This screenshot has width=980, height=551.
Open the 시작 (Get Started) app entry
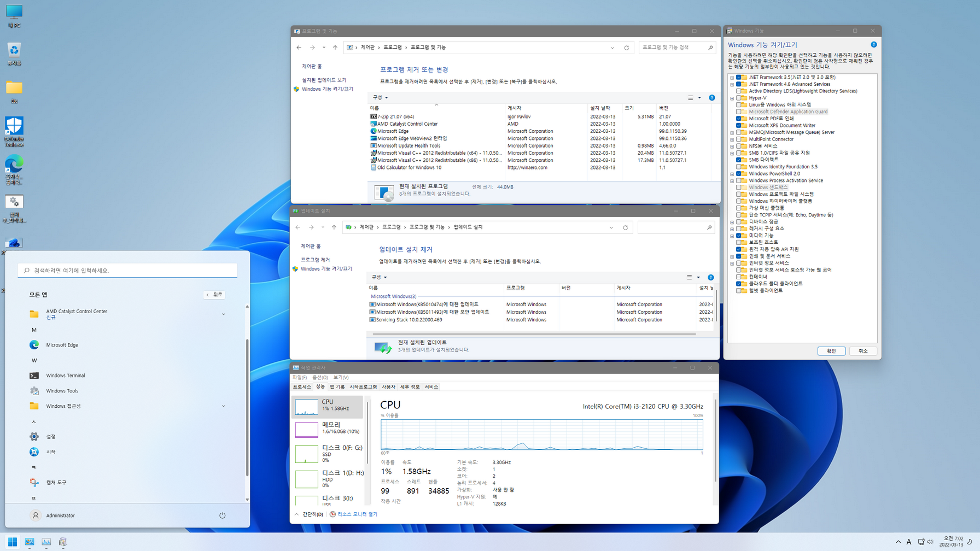click(x=50, y=452)
